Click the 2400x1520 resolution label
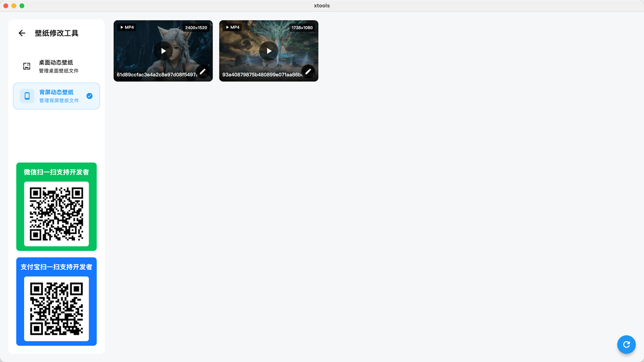644x362 pixels. pos(196,27)
